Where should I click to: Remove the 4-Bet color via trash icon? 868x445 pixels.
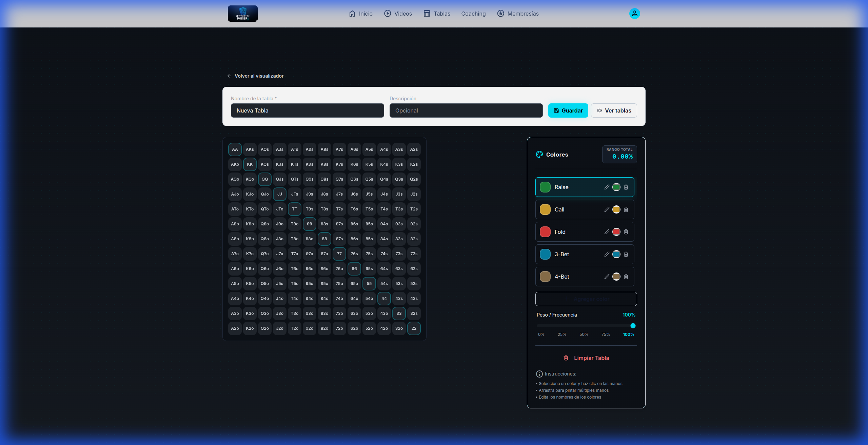click(x=626, y=277)
